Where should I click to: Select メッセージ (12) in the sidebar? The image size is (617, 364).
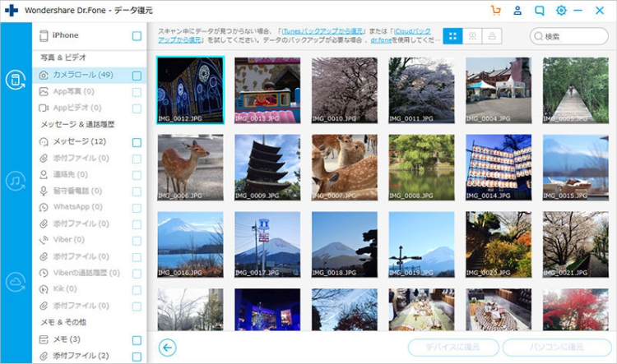[x=80, y=142]
